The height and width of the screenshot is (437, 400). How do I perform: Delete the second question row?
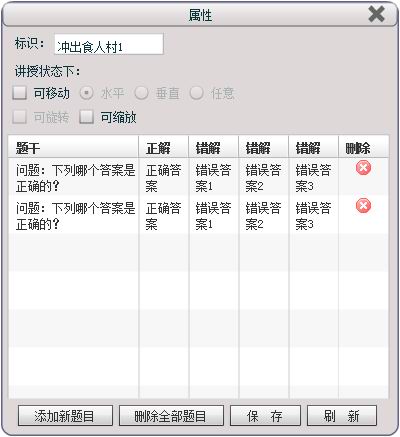[363, 206]
